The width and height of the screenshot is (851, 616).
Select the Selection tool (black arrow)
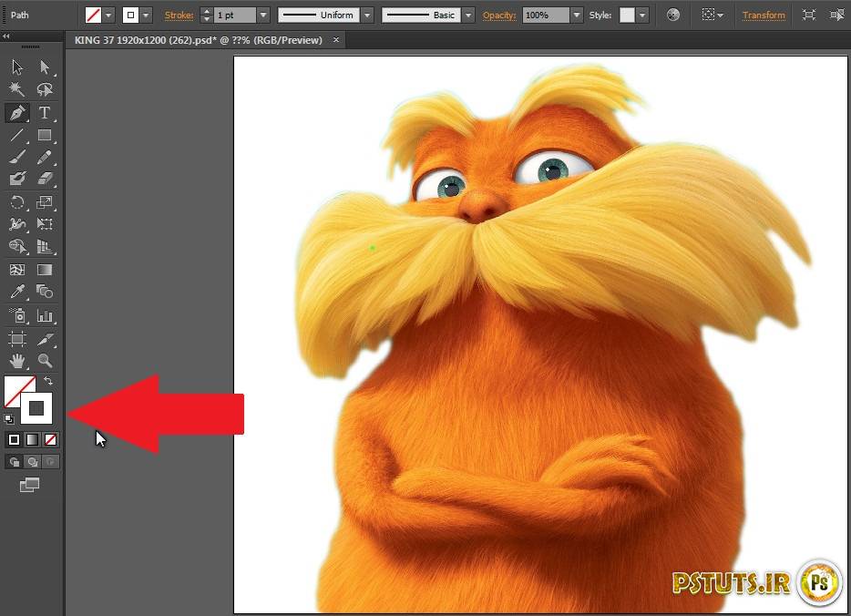tap(17, 67)
